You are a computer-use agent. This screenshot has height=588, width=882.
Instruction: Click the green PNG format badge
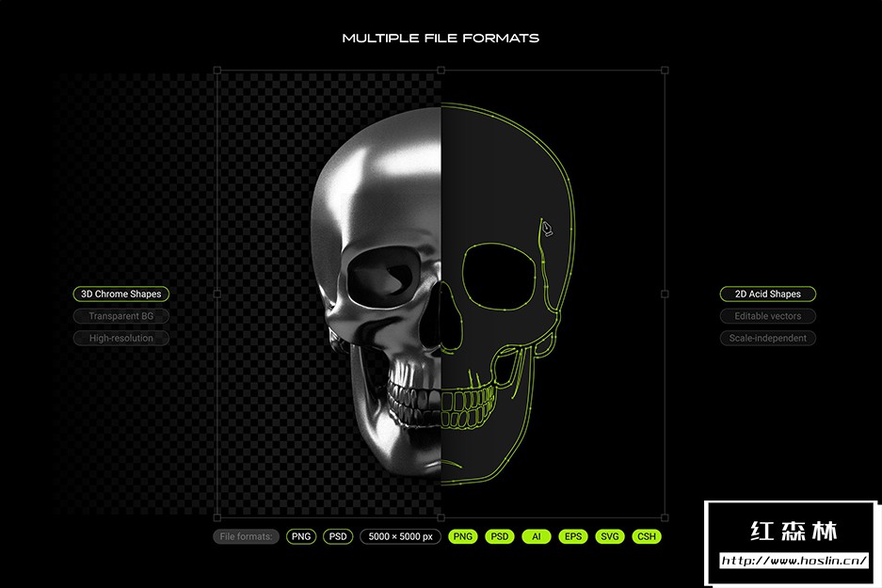click(x=463, y=536)
